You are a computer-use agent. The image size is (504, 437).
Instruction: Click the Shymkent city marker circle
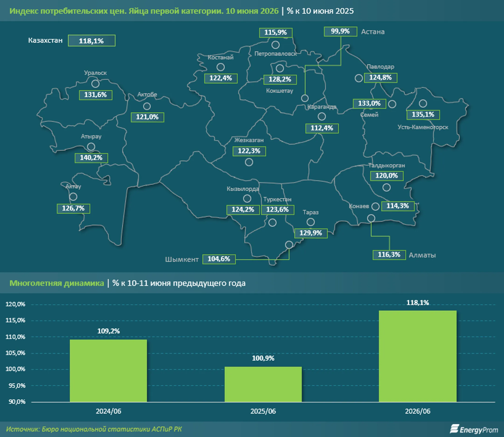tap(289, 245)
